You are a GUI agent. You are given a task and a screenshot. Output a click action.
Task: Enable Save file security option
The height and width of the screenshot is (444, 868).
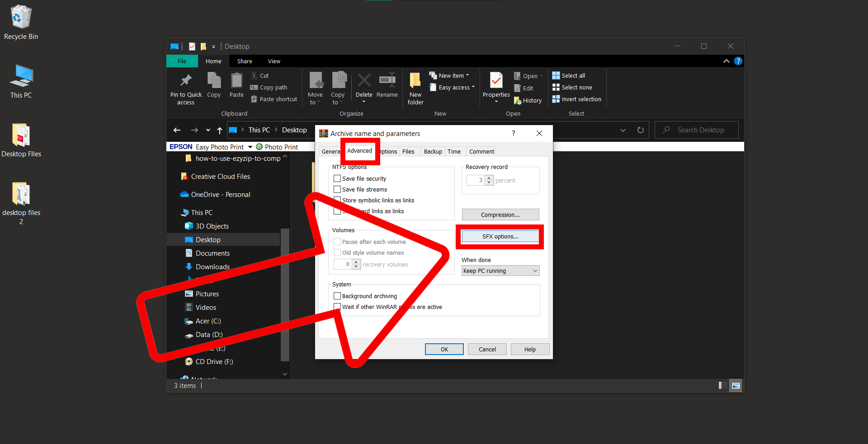[x=336, y=178]
